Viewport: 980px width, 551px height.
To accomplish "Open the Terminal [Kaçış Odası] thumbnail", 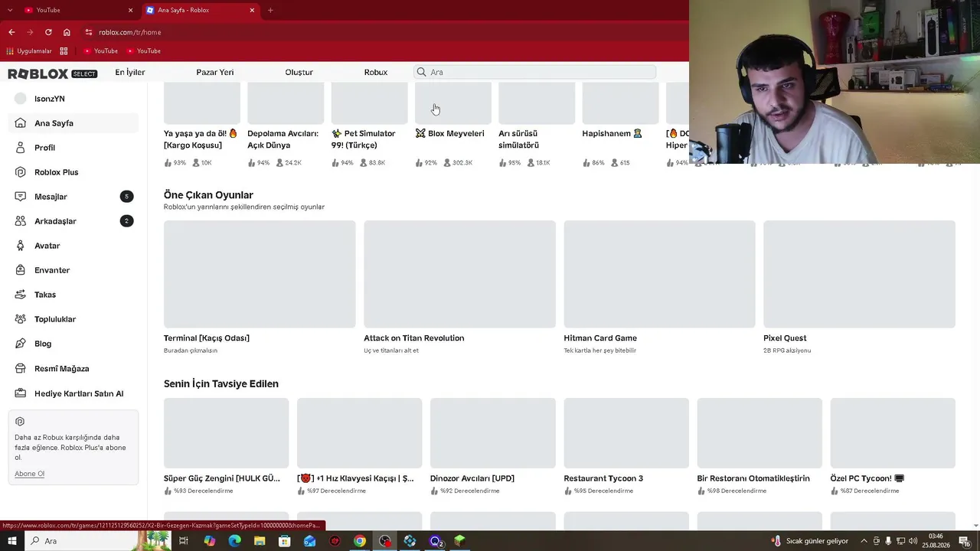I will (x=260, y=274).
